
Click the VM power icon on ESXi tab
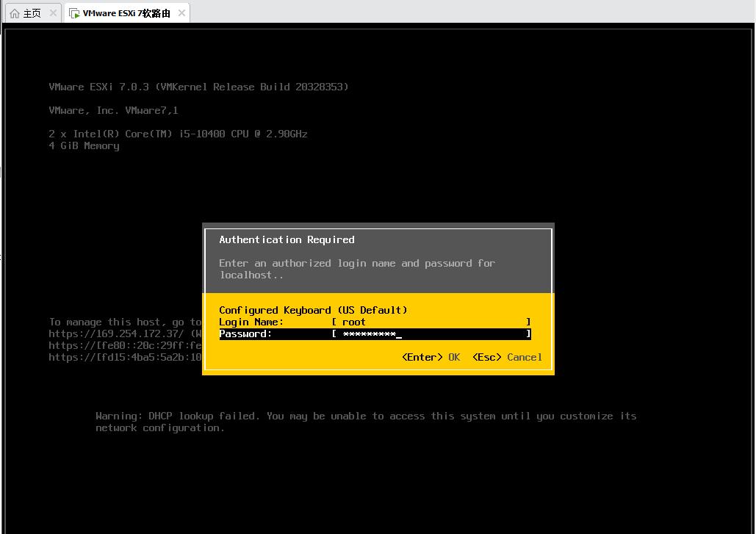[74, 13]
